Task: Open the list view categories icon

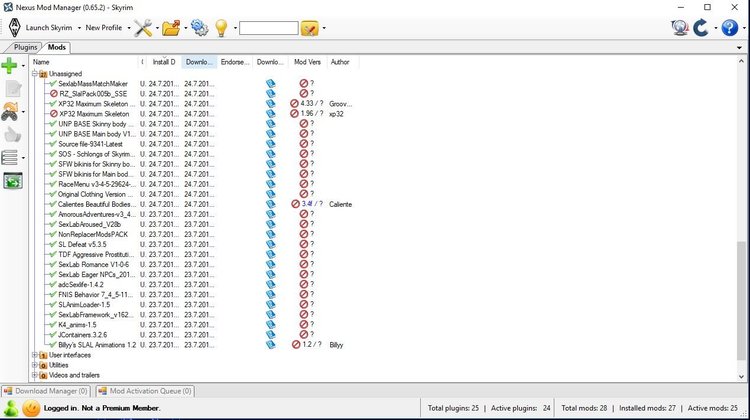Action: pos(10,157)
